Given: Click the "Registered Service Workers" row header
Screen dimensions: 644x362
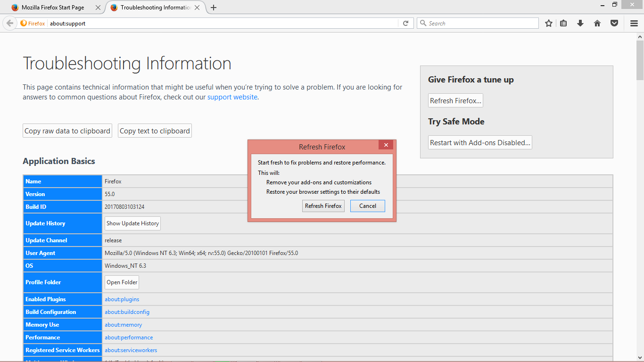Looking at the screenshot, I should [63, 350].
